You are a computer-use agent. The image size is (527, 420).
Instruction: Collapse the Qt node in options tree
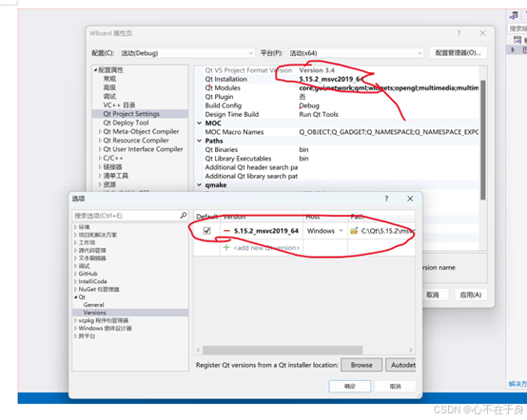(x=75, y=297)
